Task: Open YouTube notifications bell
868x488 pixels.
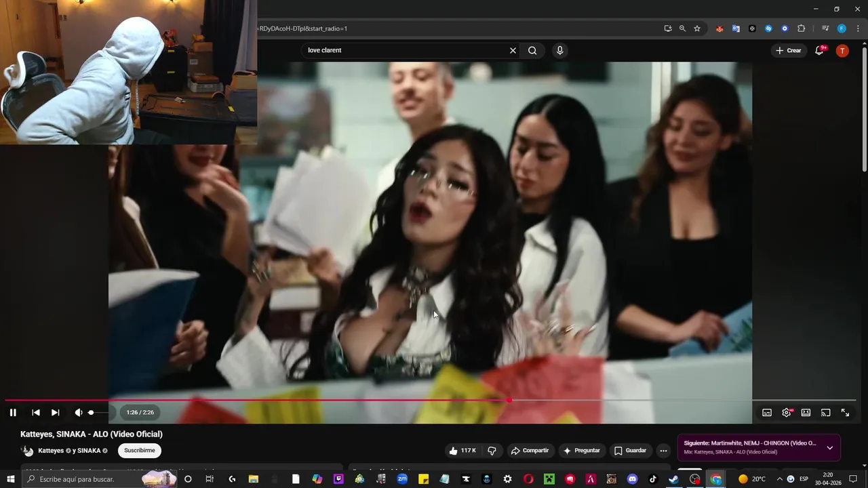Action: pyautogui.click(x=820, y=50)
